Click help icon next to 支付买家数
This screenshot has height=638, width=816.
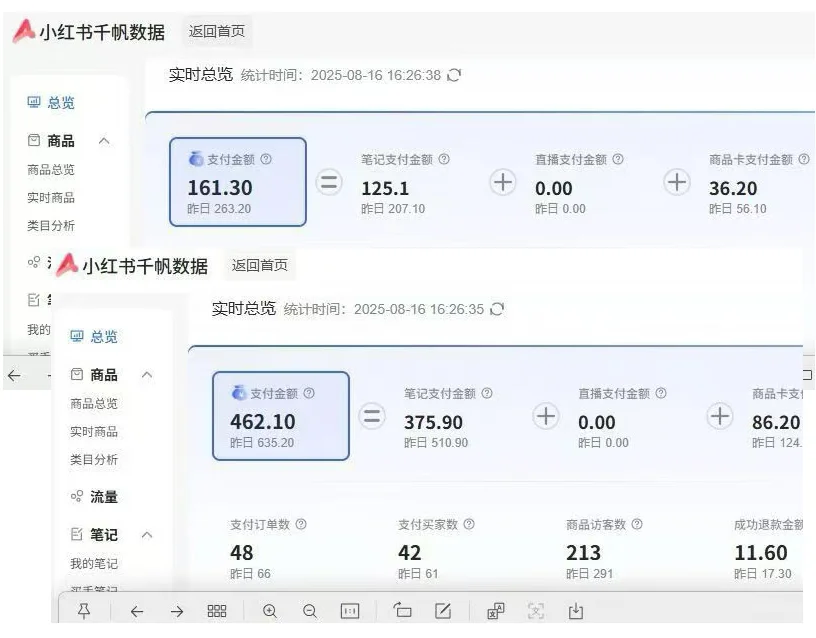[469, 524]
